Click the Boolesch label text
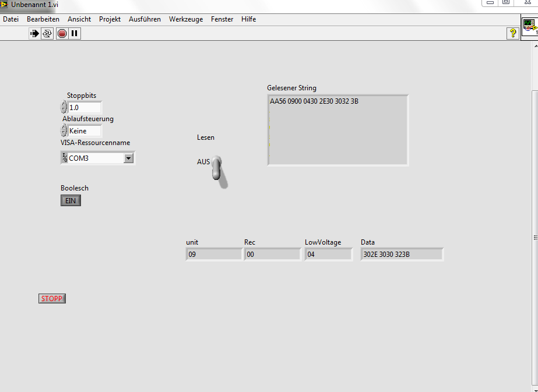 click(x=75, y=188)
